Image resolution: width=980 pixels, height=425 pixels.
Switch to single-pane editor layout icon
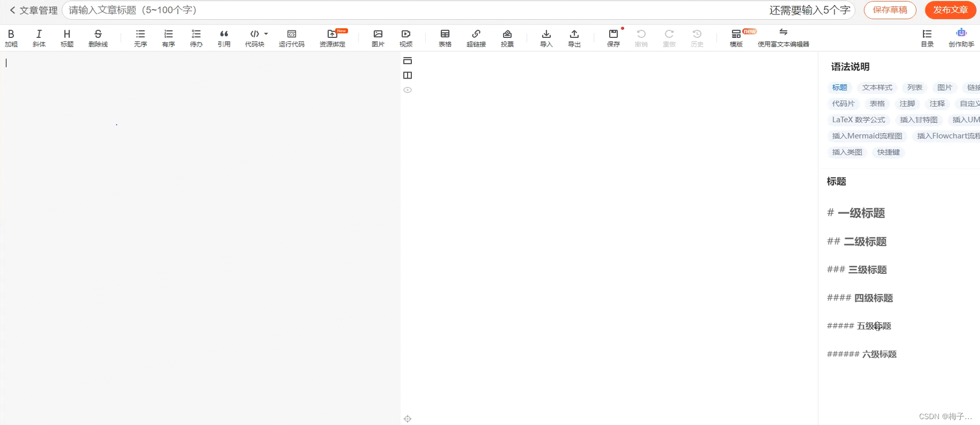(408, 60)
